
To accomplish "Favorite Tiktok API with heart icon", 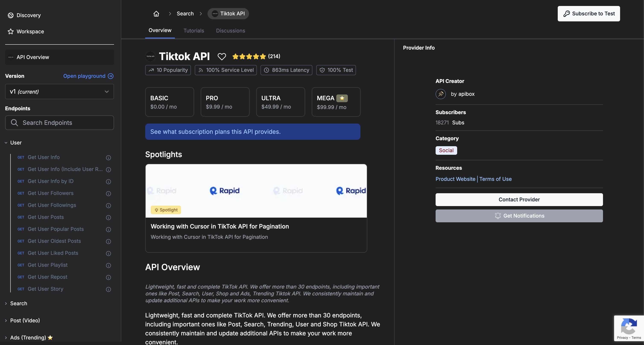I will [x=221, y=57].
